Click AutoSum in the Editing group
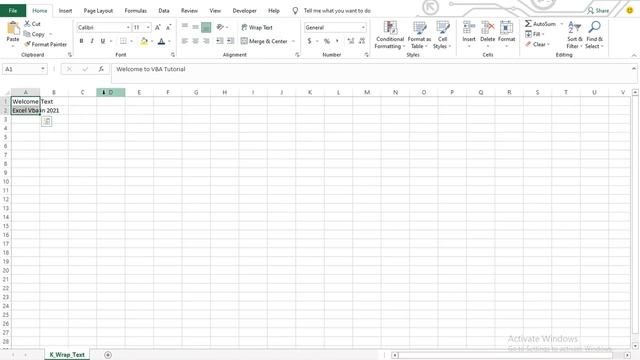This screenshot has width=640, height=360. pos(540,24)
